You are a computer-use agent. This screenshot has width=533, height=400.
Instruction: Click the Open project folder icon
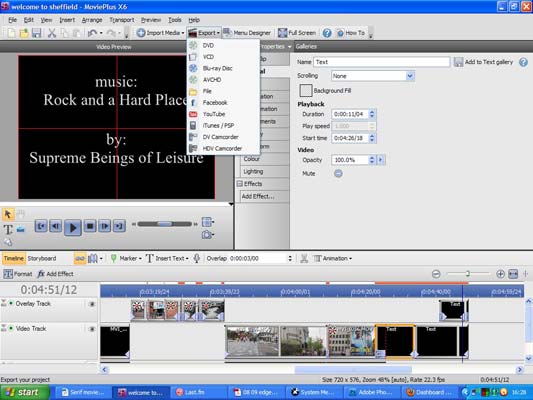(24, 33)
